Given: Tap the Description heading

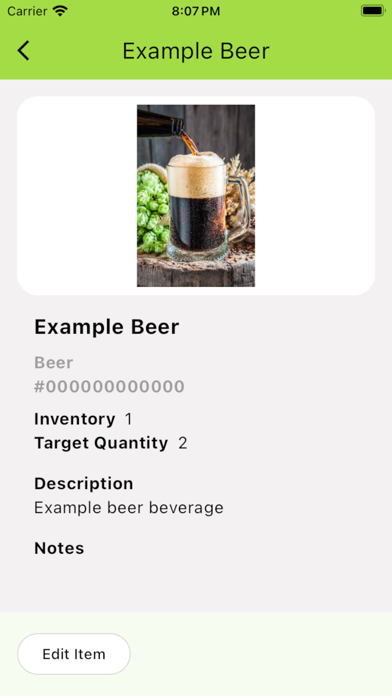Looking at the screenshot, I should [x=83, y=483].
